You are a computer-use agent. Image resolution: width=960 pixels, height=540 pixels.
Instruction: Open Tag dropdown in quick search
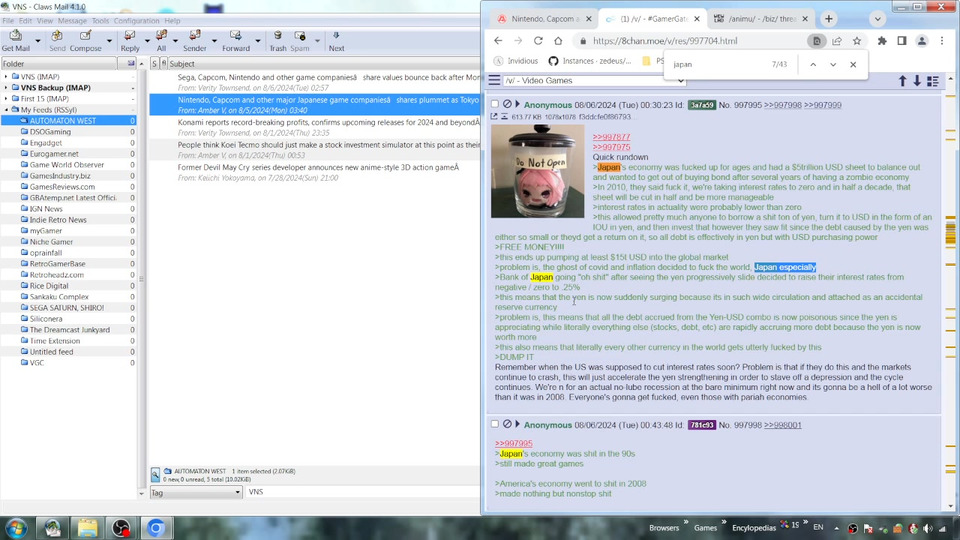pos(196,492)
